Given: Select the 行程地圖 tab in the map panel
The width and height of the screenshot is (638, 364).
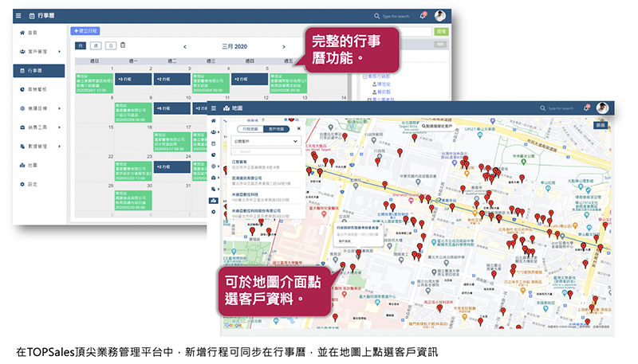Looking at the screenshot, I should 250,127.
